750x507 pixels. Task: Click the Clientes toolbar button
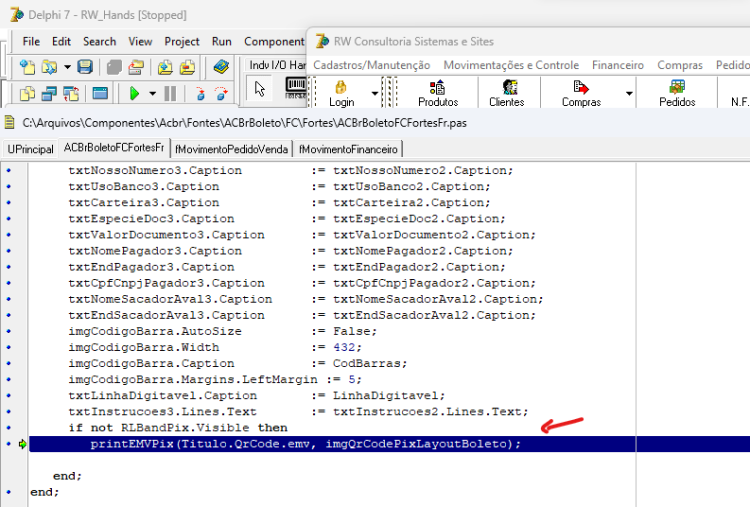(507, 93)
